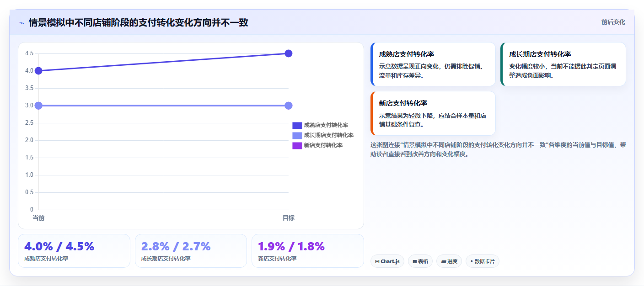Toggle 成长期店支付转化率 legend color box
Screen dimensions: 644x286
click(x=297, y=135)
